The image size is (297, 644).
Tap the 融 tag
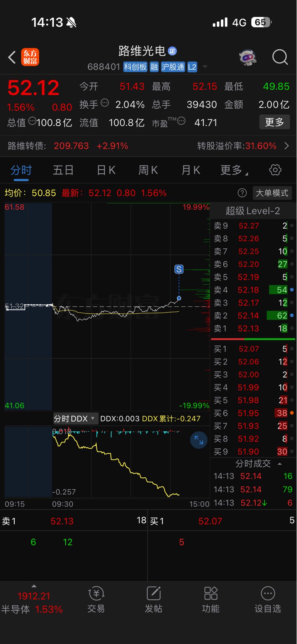pos(154,67)
